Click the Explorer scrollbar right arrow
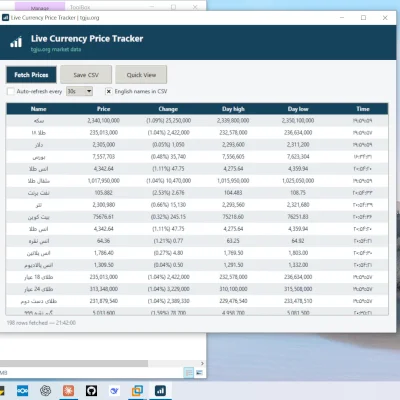The height and width of the screenshot is (400, 400). click(202, 363)
